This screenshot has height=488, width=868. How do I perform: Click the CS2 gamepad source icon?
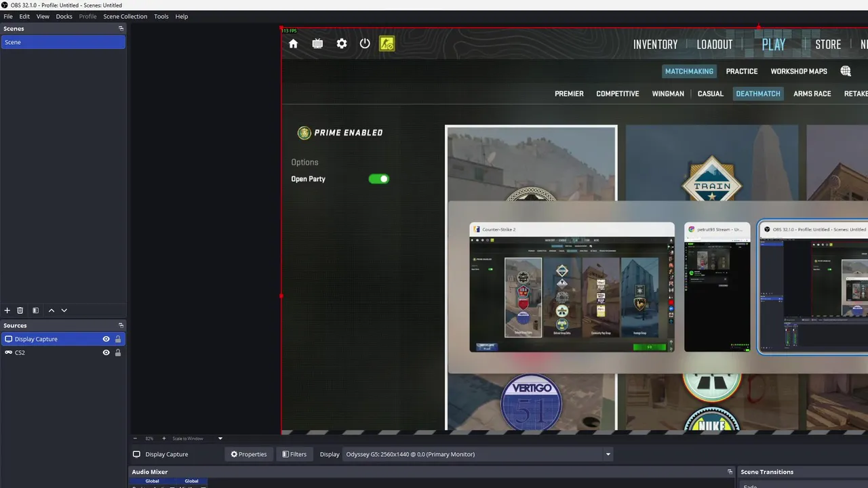pos(8,352)
